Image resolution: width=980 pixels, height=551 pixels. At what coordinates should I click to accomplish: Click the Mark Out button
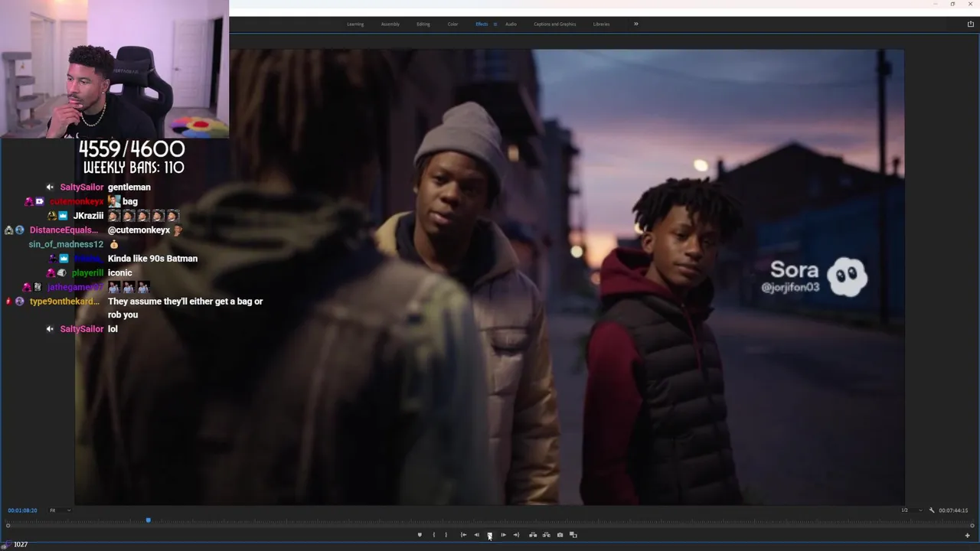tap(446, 535)
